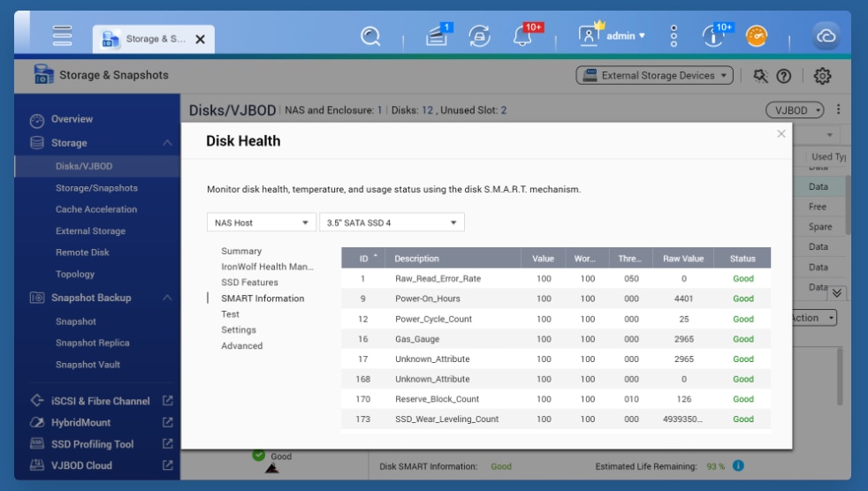Sort the table by ID column header
This screenshot has width=868, height=491.
click(x=364, y=259)
